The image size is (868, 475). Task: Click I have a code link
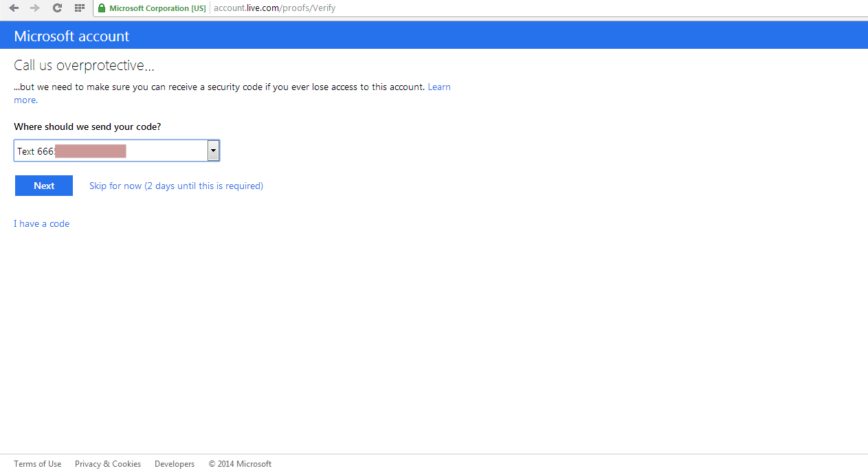coord(41,223)
